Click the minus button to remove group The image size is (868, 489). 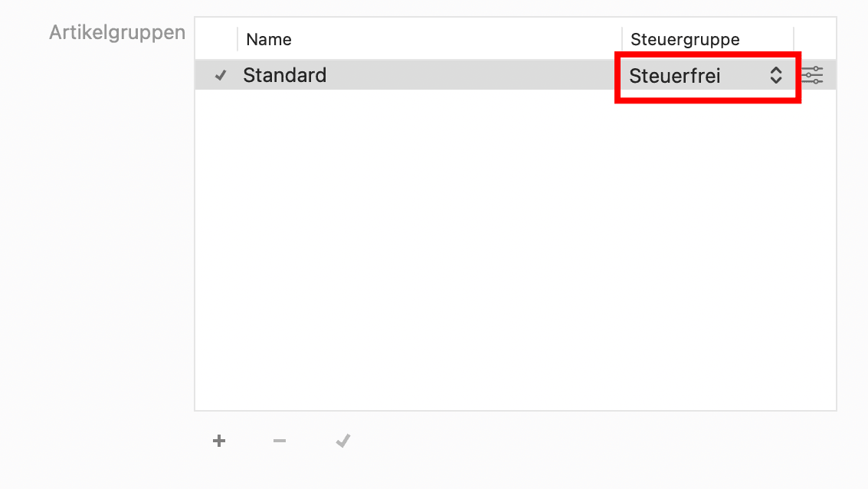(x=280, y=441)
